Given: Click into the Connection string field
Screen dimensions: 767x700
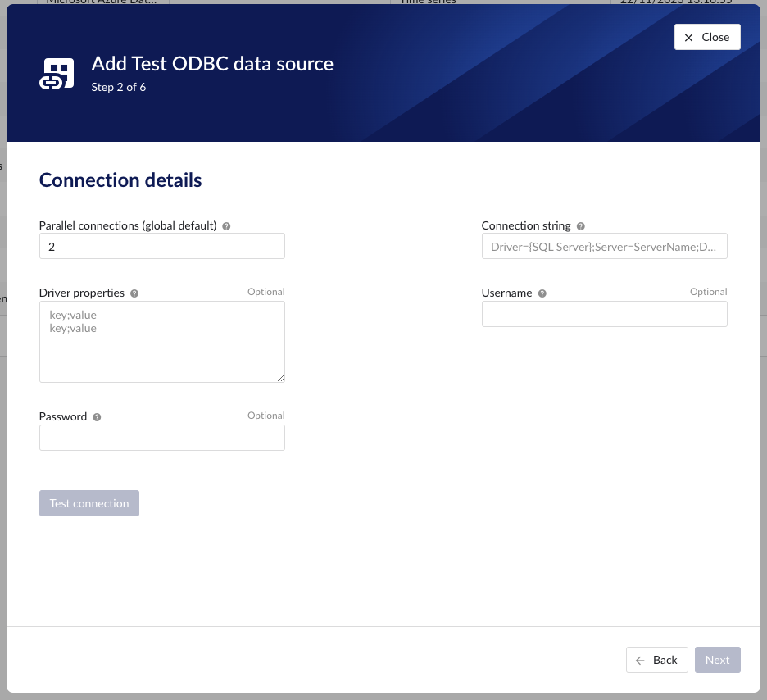Looking at the screenshot, I should (604, 246).
